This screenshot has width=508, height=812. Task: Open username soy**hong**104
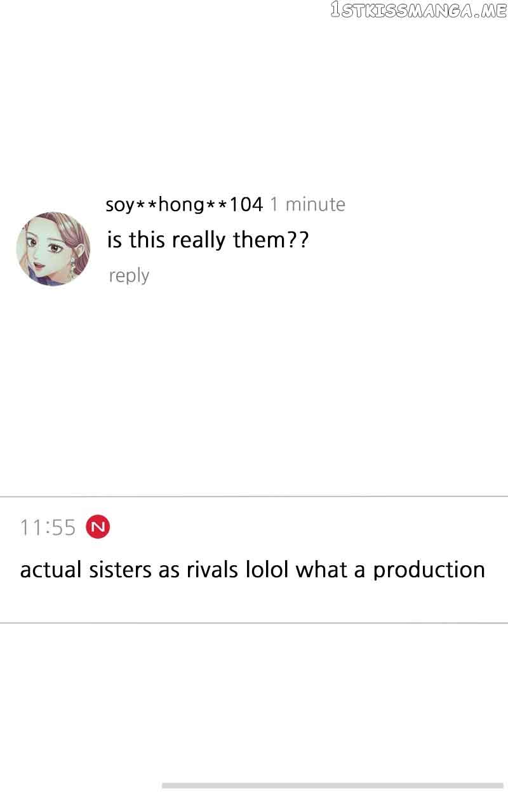coord(184,204)
